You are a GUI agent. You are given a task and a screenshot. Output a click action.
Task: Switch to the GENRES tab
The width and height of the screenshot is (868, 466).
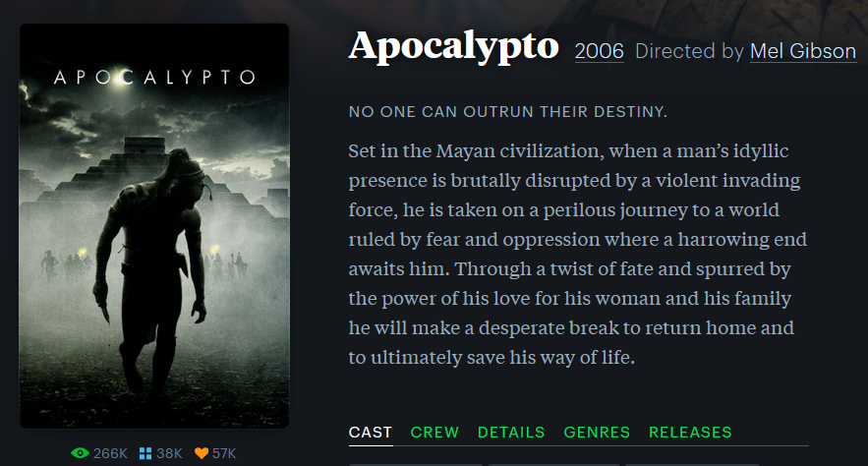pyautogui.click(x=597, y=433)
